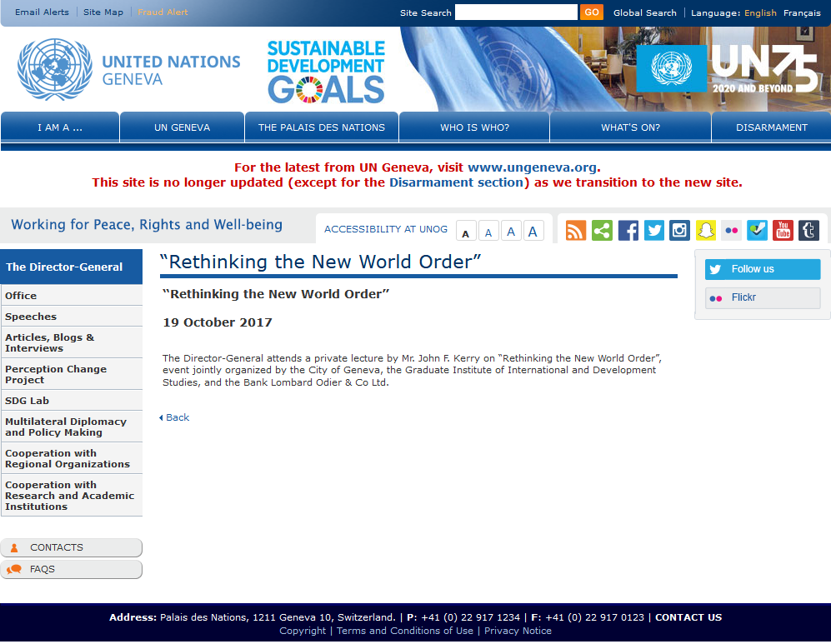Screen dimensions: 831x644
Task: Open the Fraud Alert link
Action: pyautogui.click(x=163, y=12)
